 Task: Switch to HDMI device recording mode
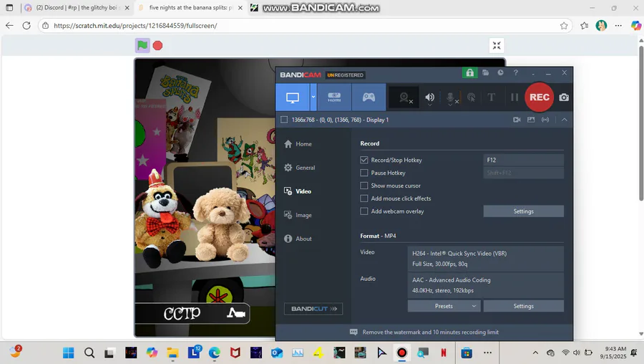(x=334, y=97)
